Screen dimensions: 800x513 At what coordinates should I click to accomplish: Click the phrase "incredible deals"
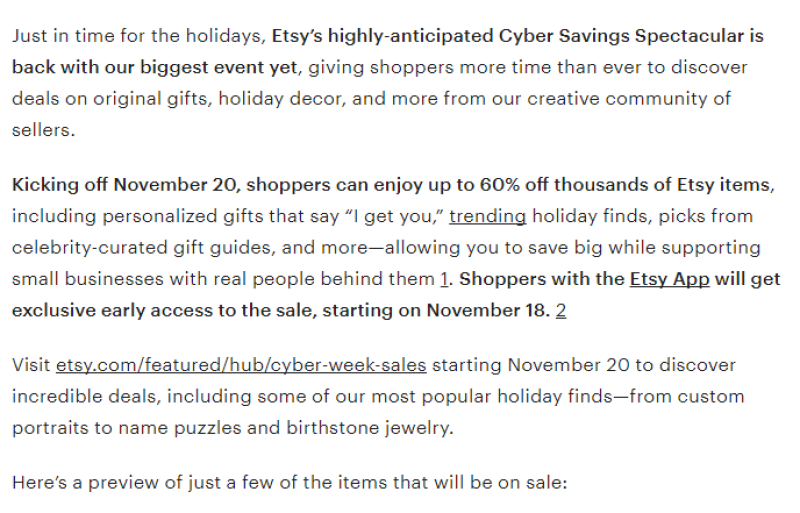click(84, 396)
